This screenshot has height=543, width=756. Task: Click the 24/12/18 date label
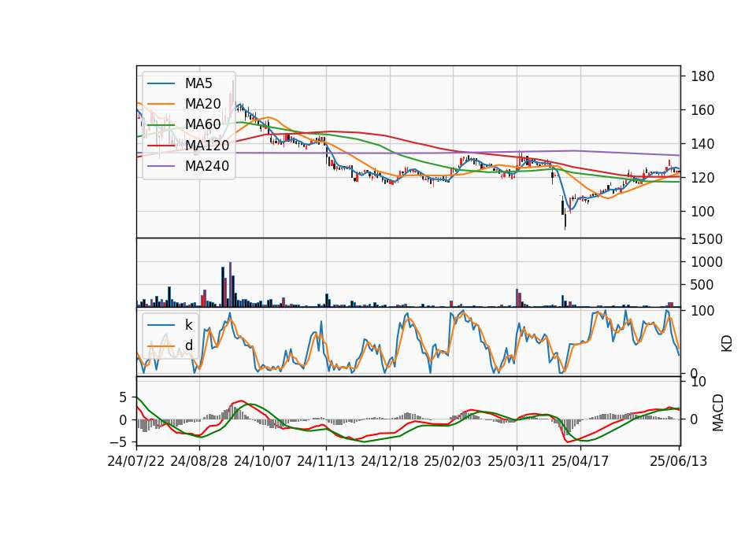pos(390,461)
